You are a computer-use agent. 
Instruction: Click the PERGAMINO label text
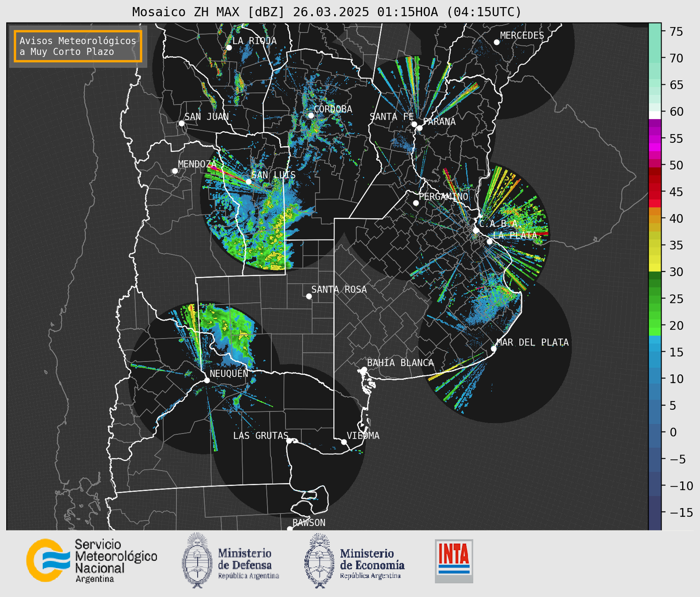click(443, 197)
